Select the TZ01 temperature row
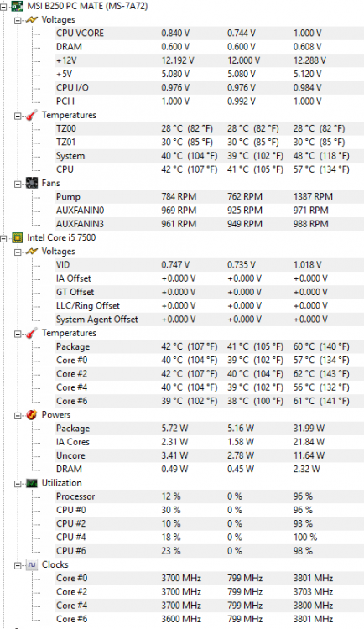The image size is (364, 629). (x=209, y=142)
